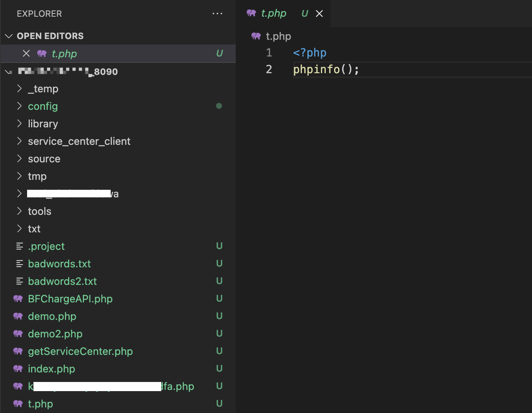Close the t.php editor tab
Image resolution: width=532 pixels, height=413 pixels.
(x=319, y=14)
